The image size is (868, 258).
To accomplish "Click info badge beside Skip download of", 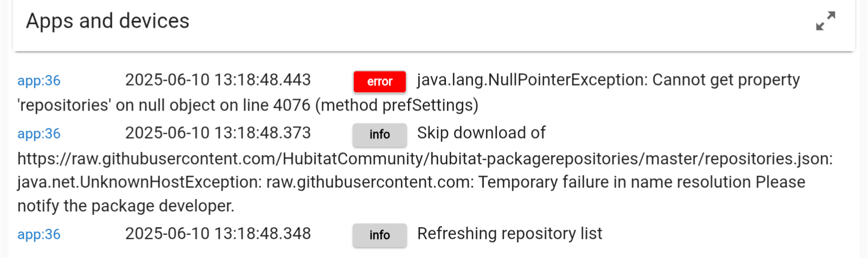I will pos(380,134).
